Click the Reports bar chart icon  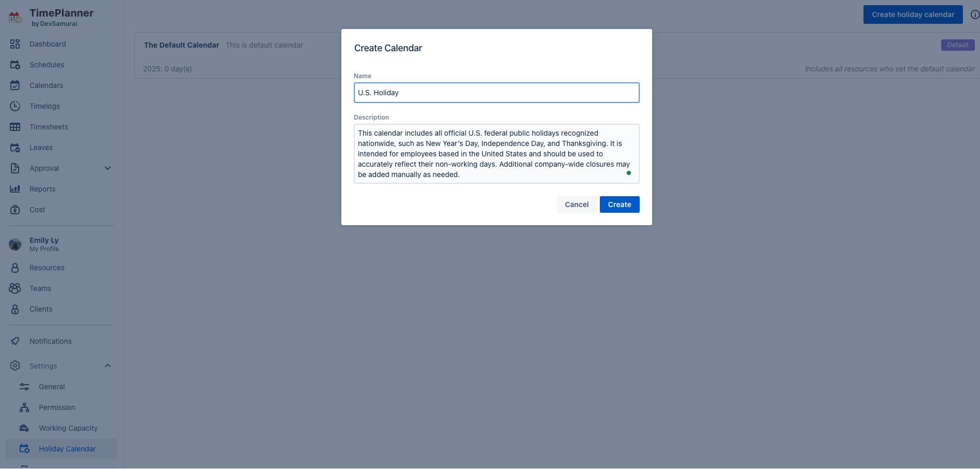[15, 189]
